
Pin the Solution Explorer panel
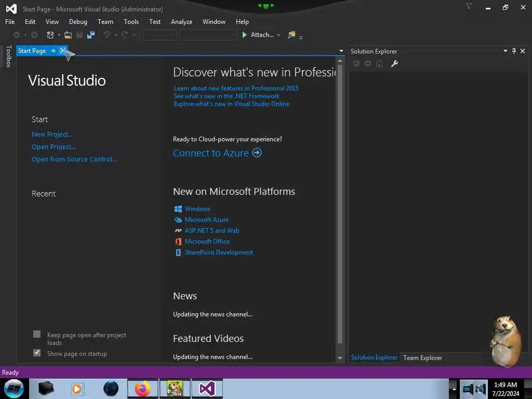point(514,51)
